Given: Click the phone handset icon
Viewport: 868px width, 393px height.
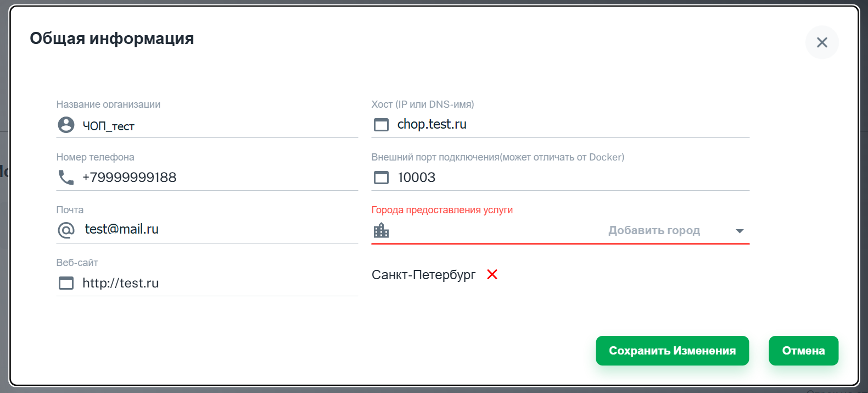Looking at the screenshot, I should [x=66, y=177].
